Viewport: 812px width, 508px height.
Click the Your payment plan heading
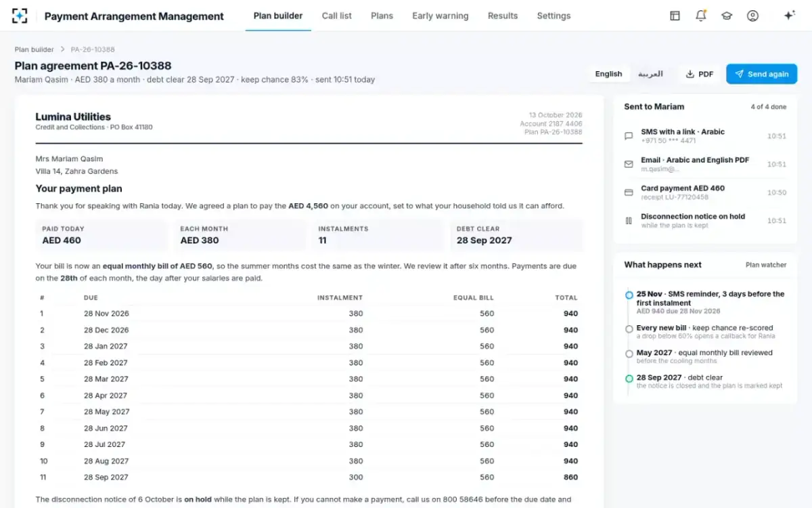tap(79, 188)
